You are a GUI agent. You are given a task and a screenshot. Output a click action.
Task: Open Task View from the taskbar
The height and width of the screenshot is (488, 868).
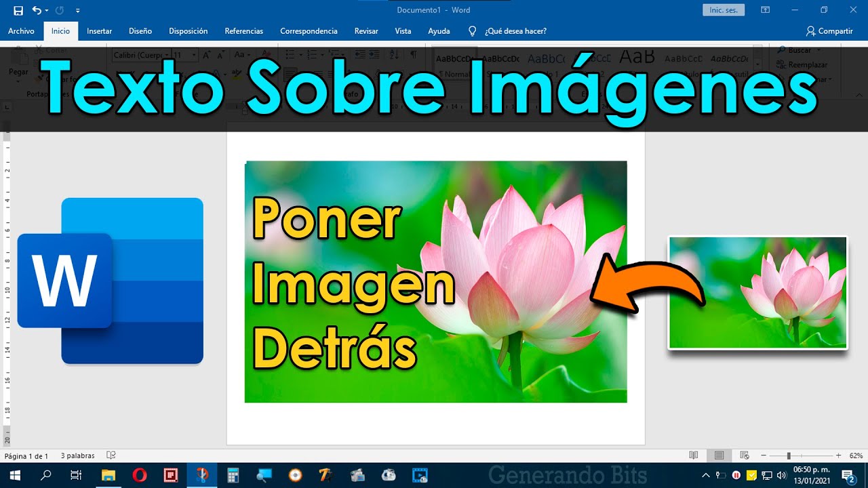[x=76, y=475]
